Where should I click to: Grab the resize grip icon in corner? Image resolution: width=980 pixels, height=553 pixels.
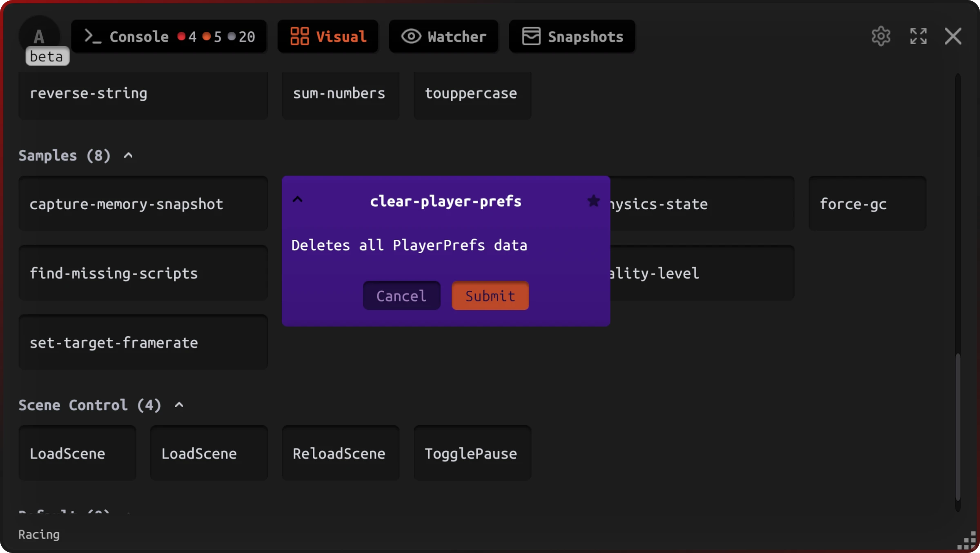[967, 541]
